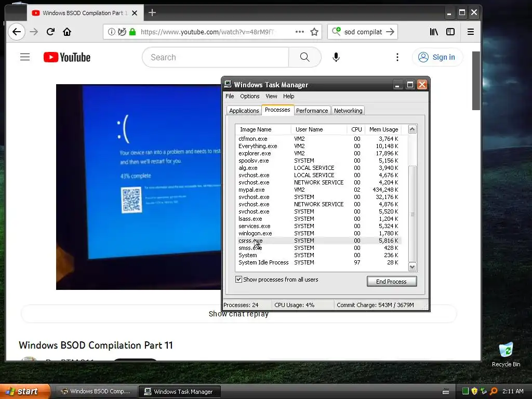Click Windows Task Manager taskbar button

pos(180,392)
